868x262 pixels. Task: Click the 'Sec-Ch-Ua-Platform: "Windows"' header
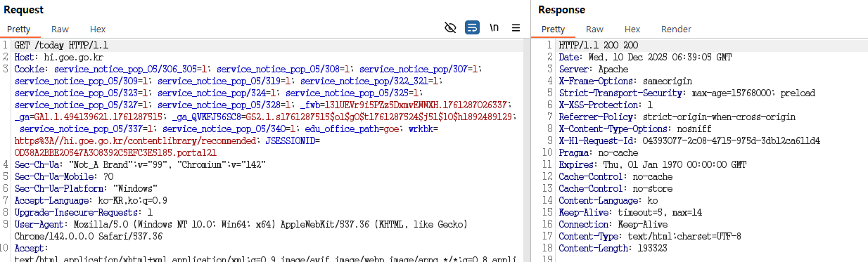coord(86,189)
